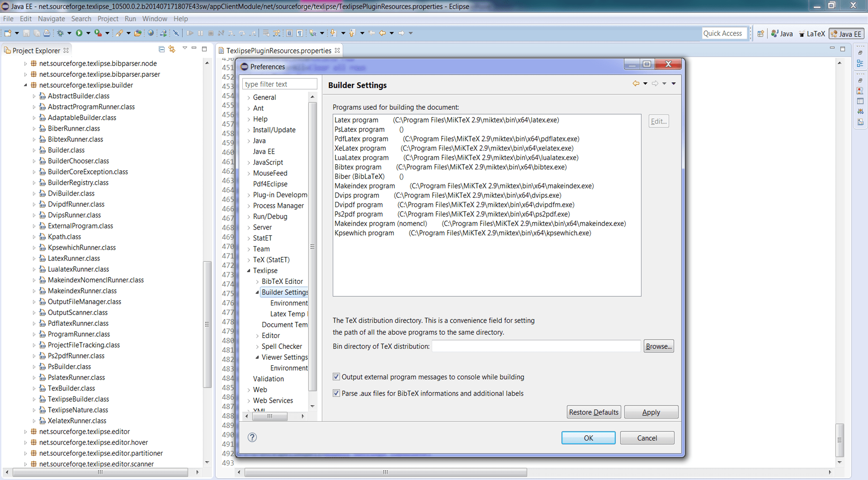Click the Open Perspective icon

pyautogui.click(x=761, y=33)
